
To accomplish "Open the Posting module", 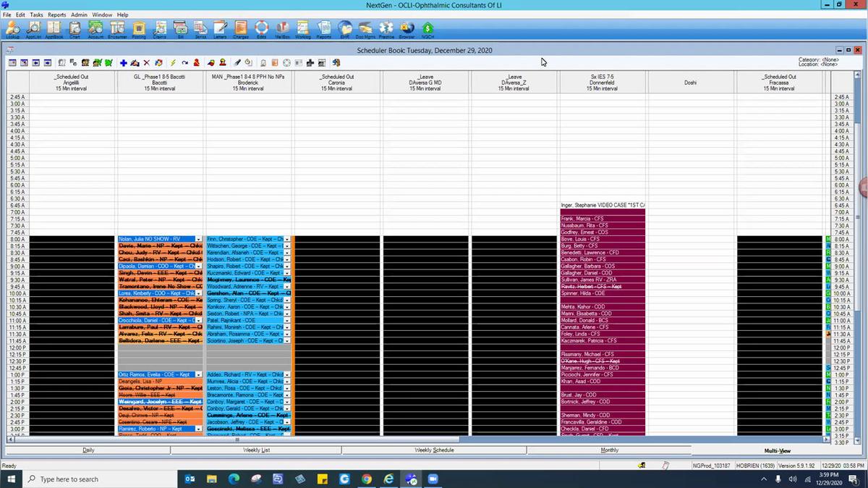I will [137, 29].
